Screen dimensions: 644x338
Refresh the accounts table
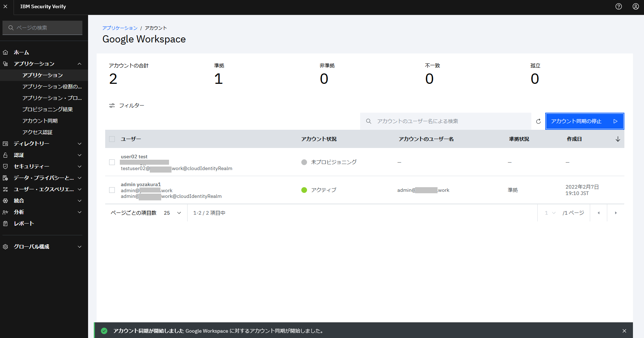point(538,121)
